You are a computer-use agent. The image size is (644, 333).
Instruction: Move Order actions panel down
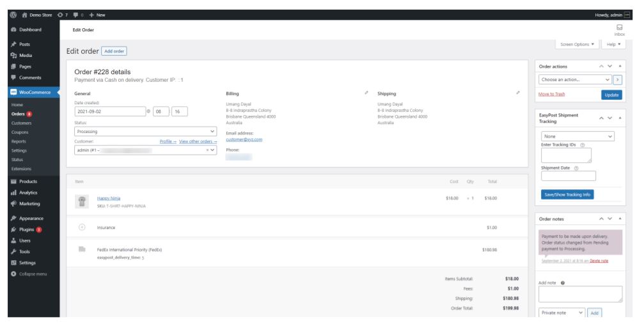click(x=610, y=66)
